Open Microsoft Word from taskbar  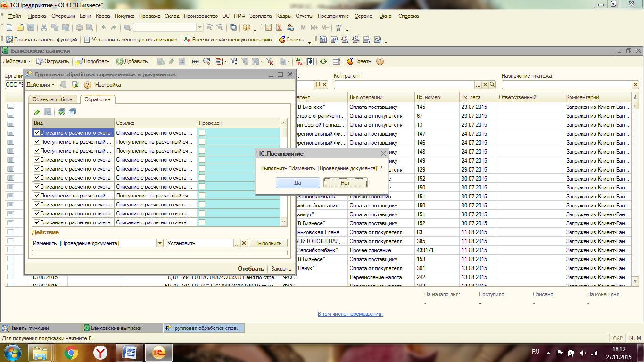point(129,353)
